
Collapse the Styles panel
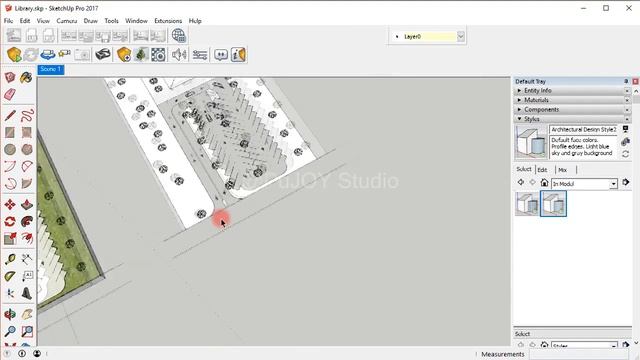point(573,119)
